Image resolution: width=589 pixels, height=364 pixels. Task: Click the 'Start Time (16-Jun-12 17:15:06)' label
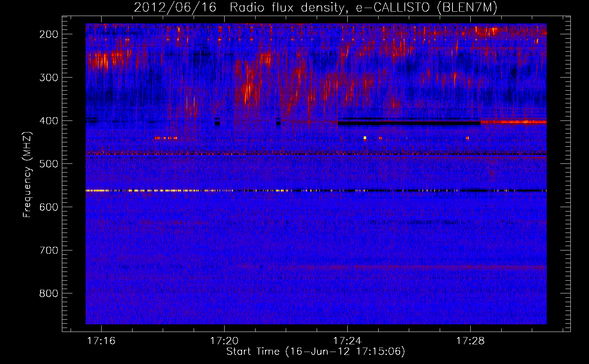click(316, 352)
